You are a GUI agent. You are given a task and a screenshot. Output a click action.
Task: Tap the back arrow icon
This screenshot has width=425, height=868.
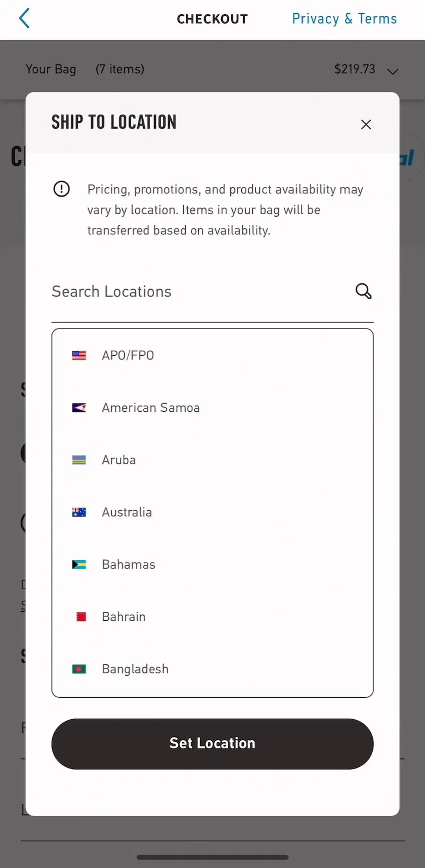(x=24, y=18)
